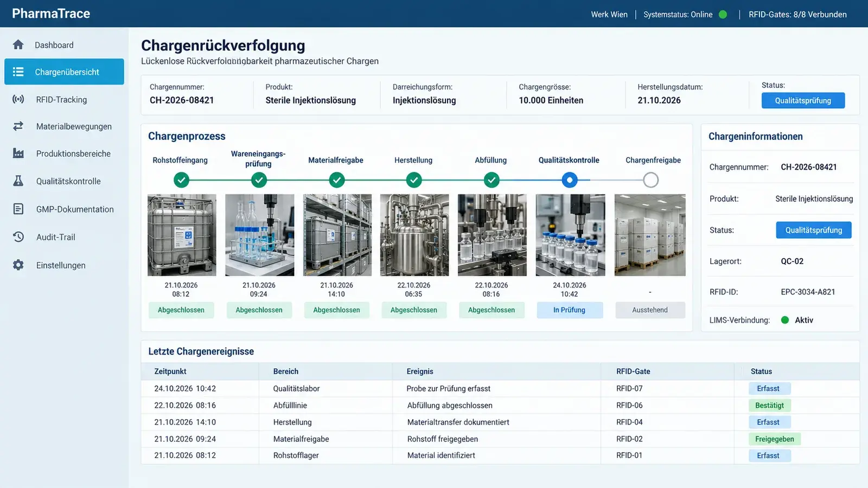Click the Zeitpunkt column header
The width and height of the screenshot is (868, 488).
coord(170,371)
